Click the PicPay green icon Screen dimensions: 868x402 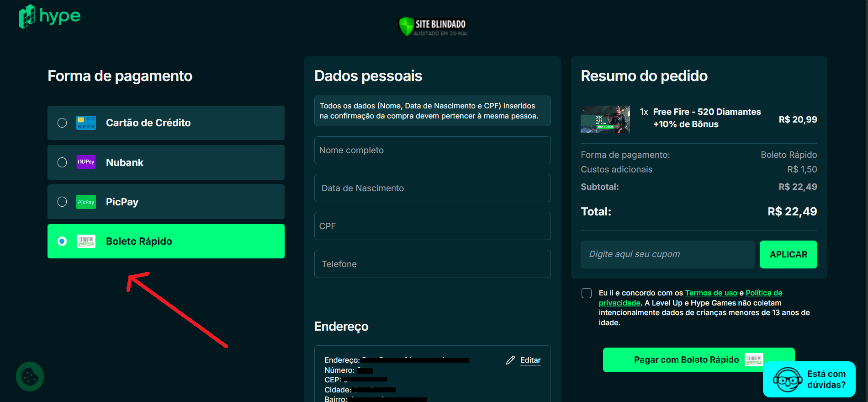86,202
